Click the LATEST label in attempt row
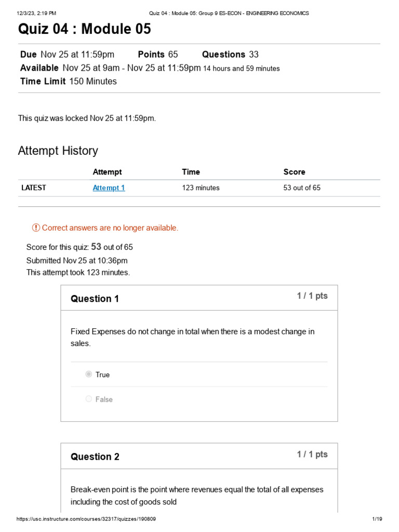Viewport: 399px width, 532px height. (33, 188)
